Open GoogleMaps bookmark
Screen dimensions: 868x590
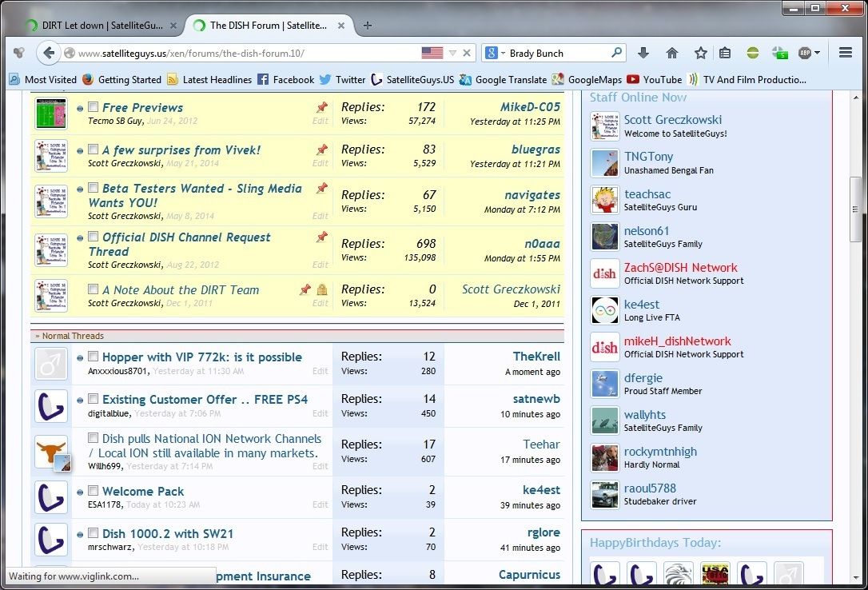coord(587,80)
